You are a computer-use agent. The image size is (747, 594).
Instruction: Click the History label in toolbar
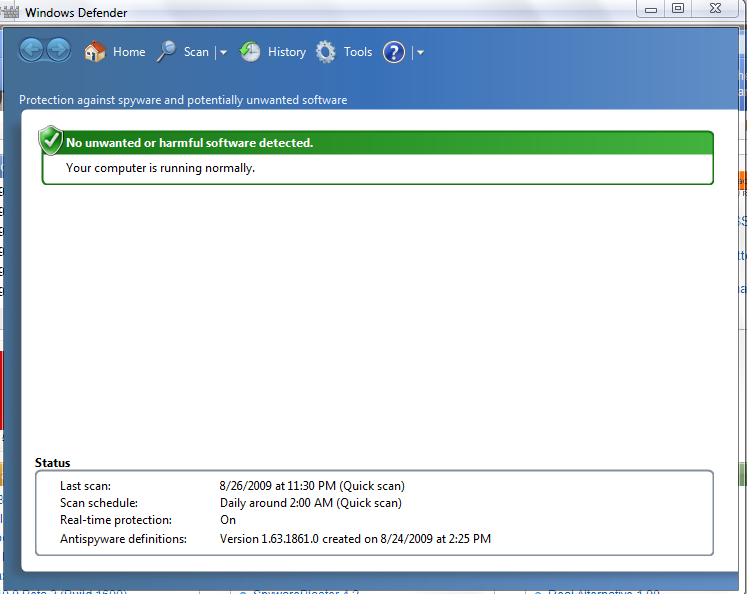pos(287,52)
